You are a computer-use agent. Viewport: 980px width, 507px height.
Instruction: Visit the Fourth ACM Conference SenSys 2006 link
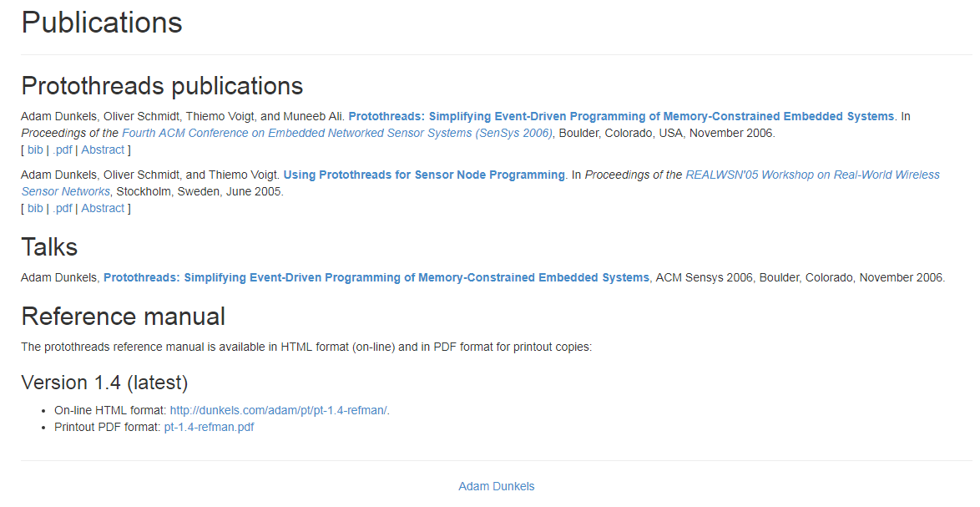click(337, 133)
